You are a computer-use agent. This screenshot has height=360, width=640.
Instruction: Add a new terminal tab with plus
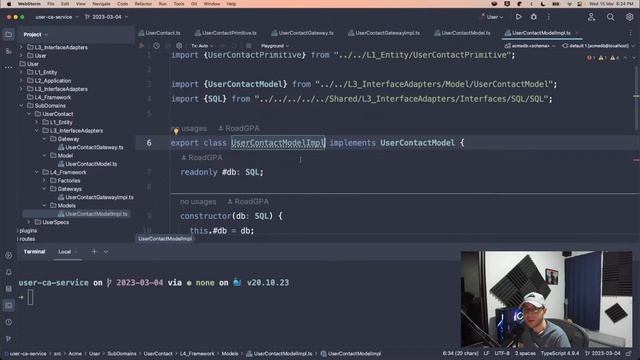94,252
